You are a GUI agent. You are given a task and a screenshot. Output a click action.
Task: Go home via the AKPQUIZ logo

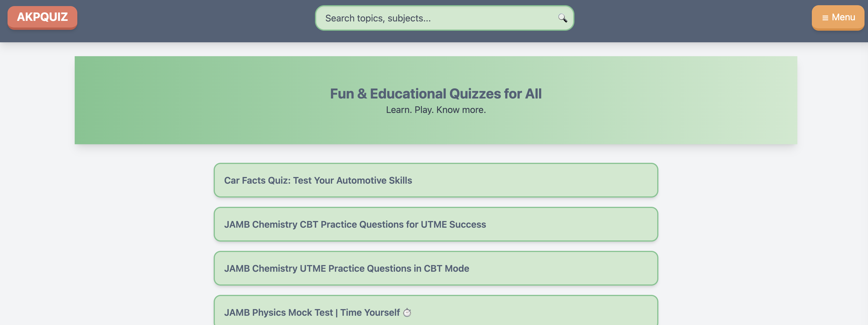click(43, 17)
